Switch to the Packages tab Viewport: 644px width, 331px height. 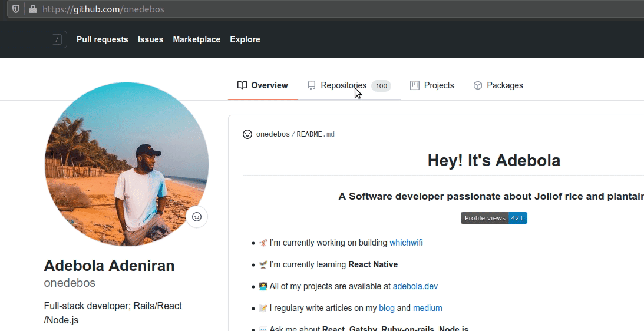[x=498, y=85]
